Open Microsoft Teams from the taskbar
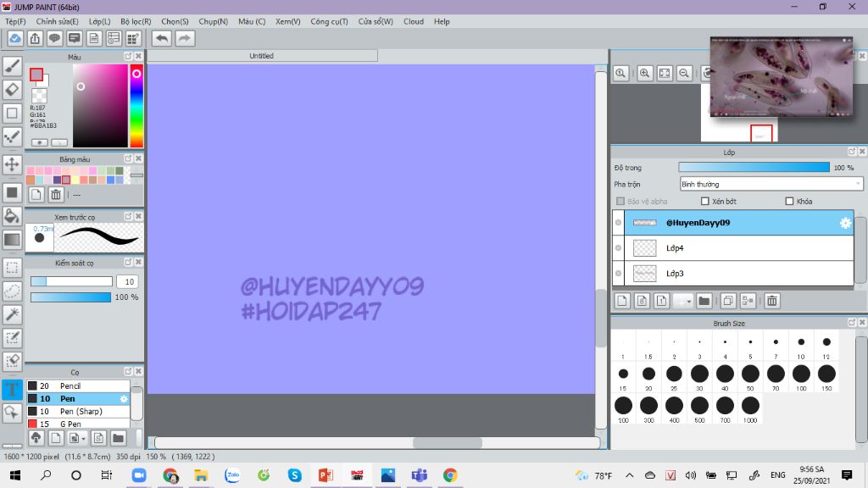The height and width of the screenshot is (488, 868). click(419, 475)
